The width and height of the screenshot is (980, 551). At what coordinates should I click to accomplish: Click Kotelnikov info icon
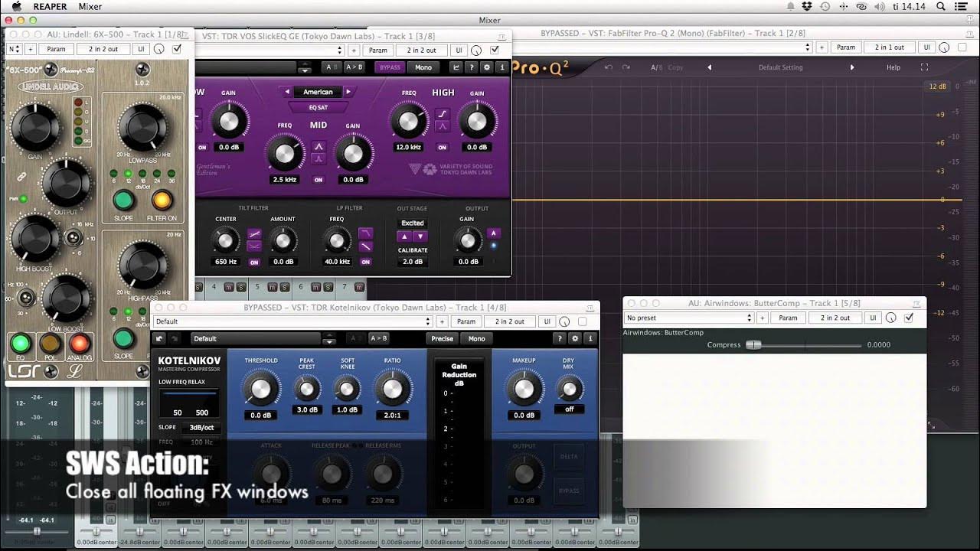click(x=590, y=338)
